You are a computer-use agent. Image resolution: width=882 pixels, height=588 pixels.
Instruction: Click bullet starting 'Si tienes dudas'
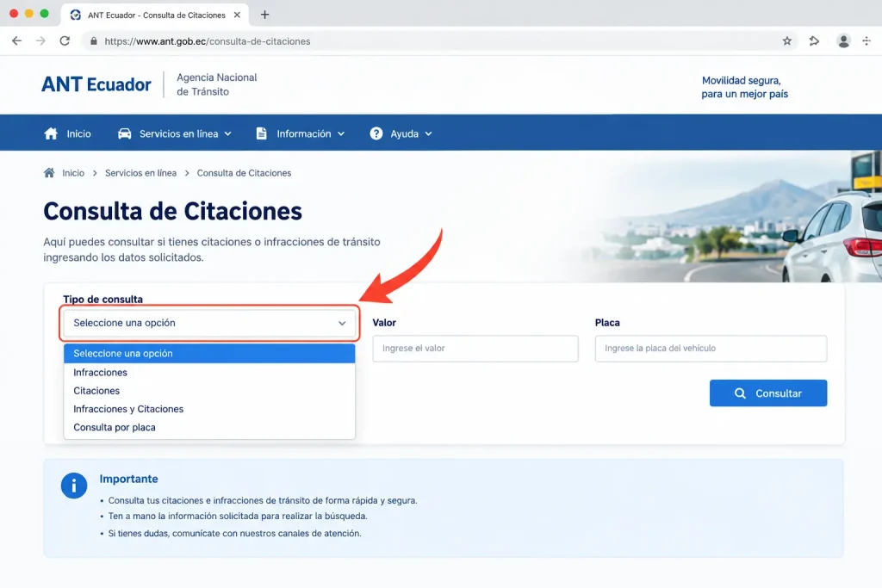point(234,534)
